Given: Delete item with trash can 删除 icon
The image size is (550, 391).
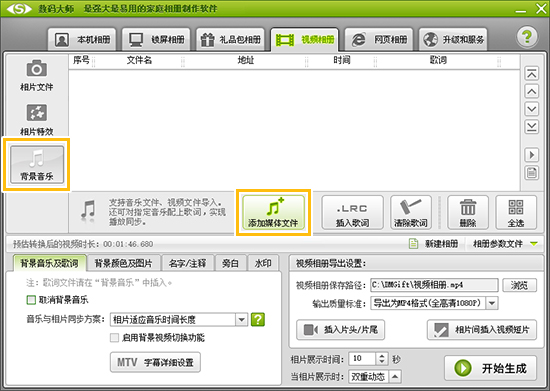Looking at the screenshot, I should coord(468,213).
